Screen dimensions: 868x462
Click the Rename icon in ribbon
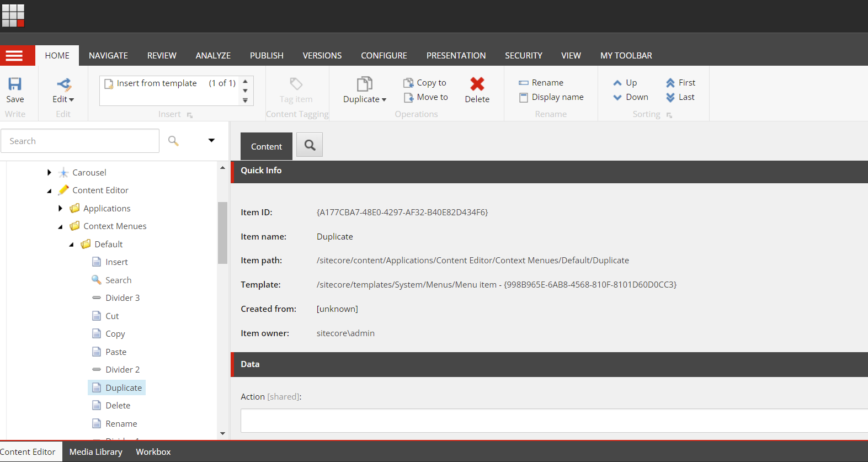[524, 83]
